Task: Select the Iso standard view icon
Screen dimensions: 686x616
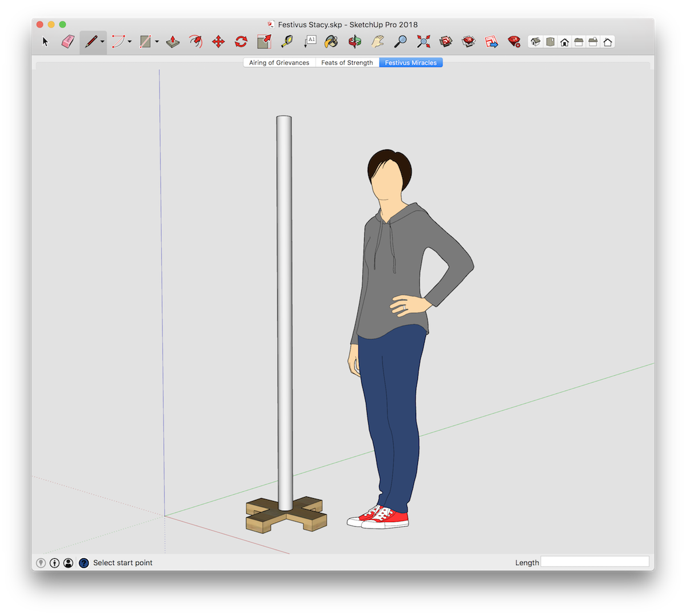Action: point(535,41)
